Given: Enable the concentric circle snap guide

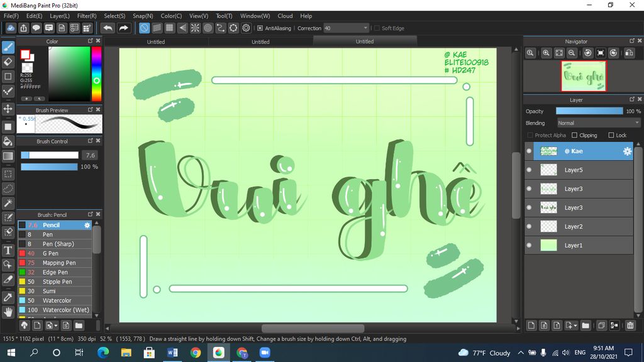Looking at the screenshot, I should point(208,28).
